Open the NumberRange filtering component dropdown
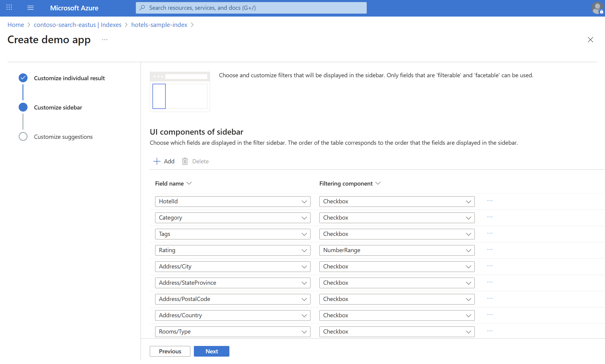 [397, 250]
